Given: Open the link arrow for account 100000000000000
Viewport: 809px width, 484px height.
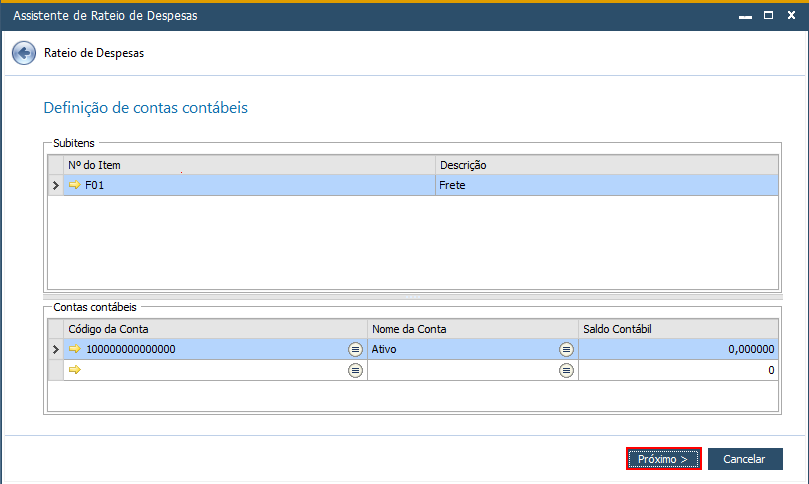Looking at the screenshot, I should coord(75,349).
